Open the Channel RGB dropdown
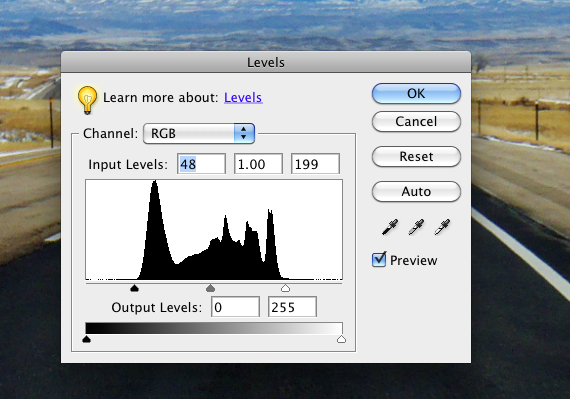The width and height of the screenshot is (570, 399). 199,133
